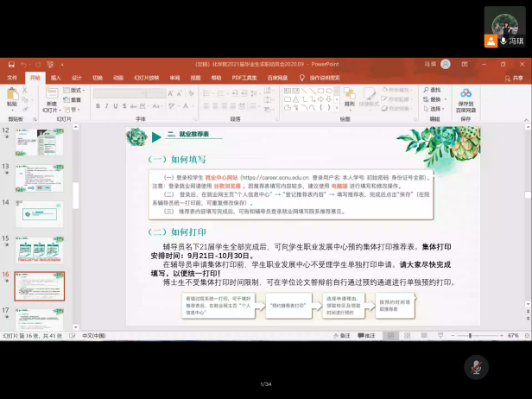Toggle Bold text formatting
Image resolution: width=532 pixels, height=399 pixels.
tap(98, 106)
